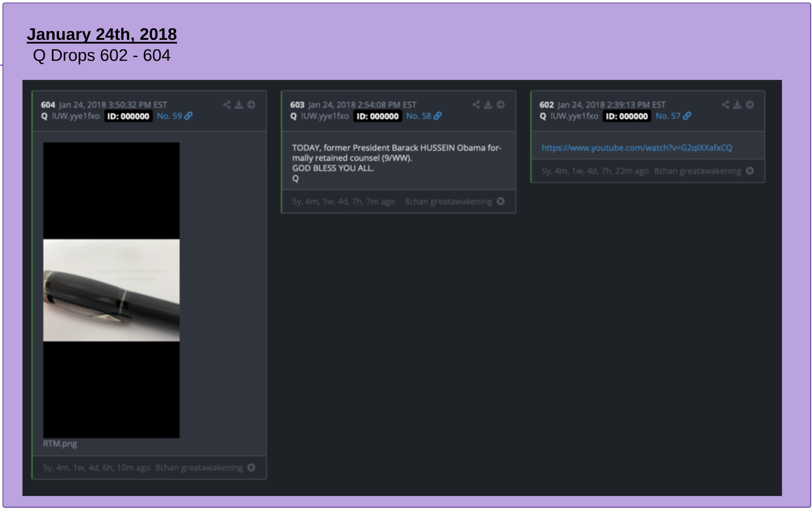
Task: Click 8chan greatawakening in drop 602 footer
Action: [x=698, y=171]
